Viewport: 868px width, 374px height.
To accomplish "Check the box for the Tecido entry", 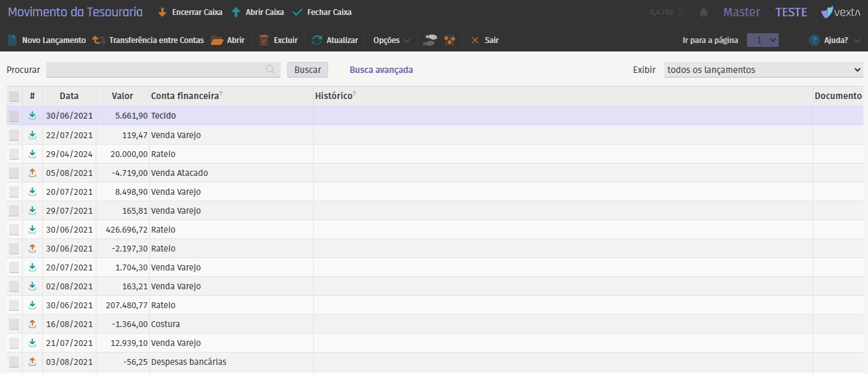I will pyautogui.click(x=14, y=116).
